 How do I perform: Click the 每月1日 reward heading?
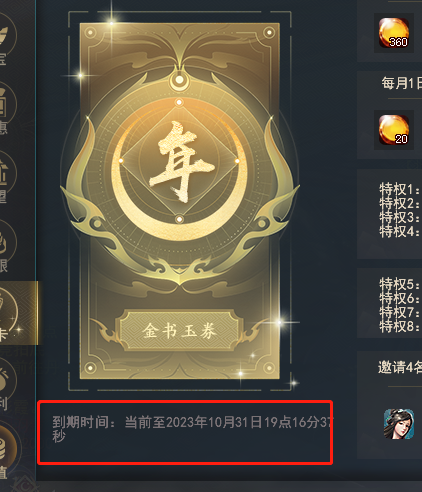coord(402,83)
